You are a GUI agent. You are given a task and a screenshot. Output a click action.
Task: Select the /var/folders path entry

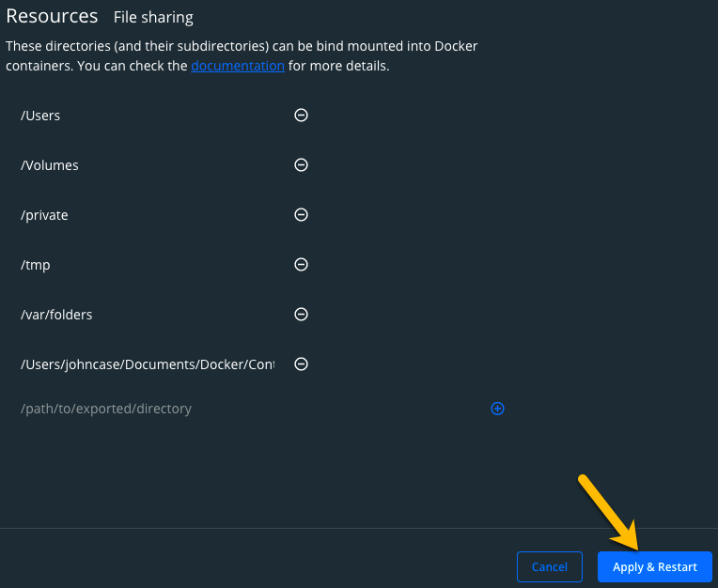[56, 315]
